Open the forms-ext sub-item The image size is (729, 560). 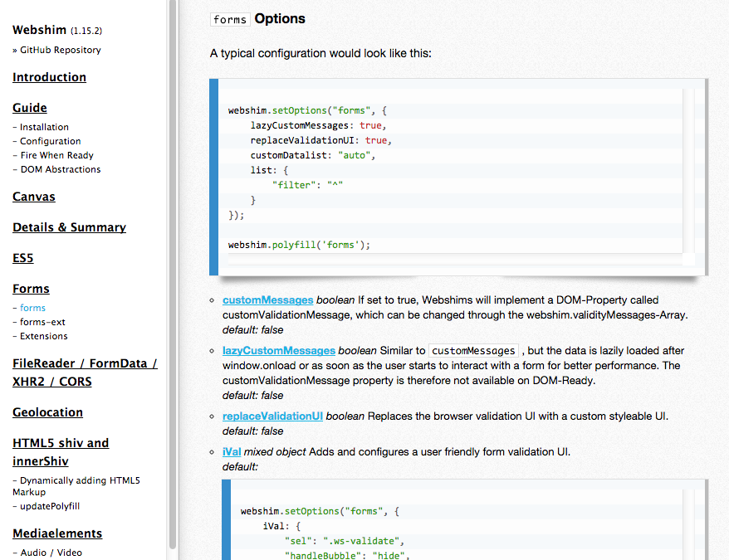pyautogui.click(x=42, y=322)
